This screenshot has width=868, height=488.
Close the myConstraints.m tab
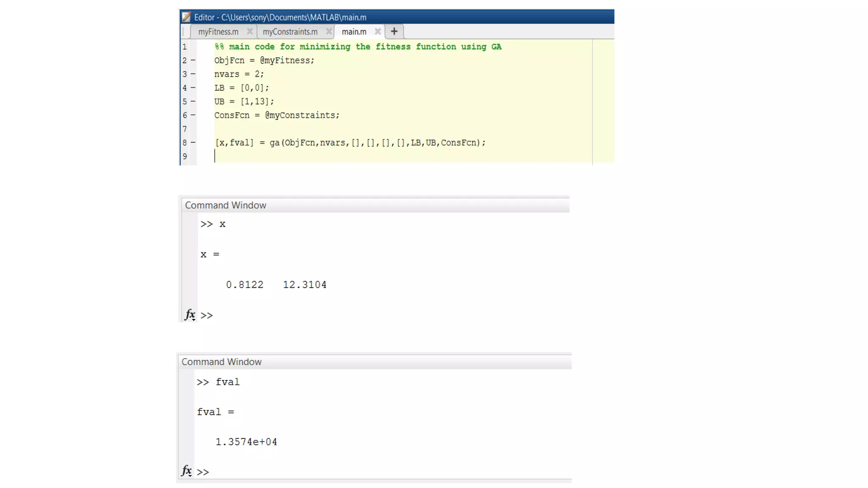(328, 31)
